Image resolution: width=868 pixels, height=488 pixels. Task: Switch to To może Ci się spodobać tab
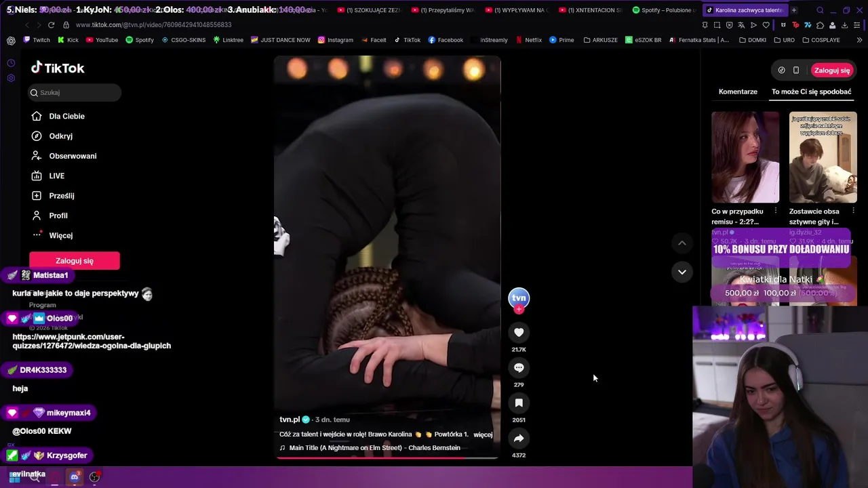tap(812, 91)
